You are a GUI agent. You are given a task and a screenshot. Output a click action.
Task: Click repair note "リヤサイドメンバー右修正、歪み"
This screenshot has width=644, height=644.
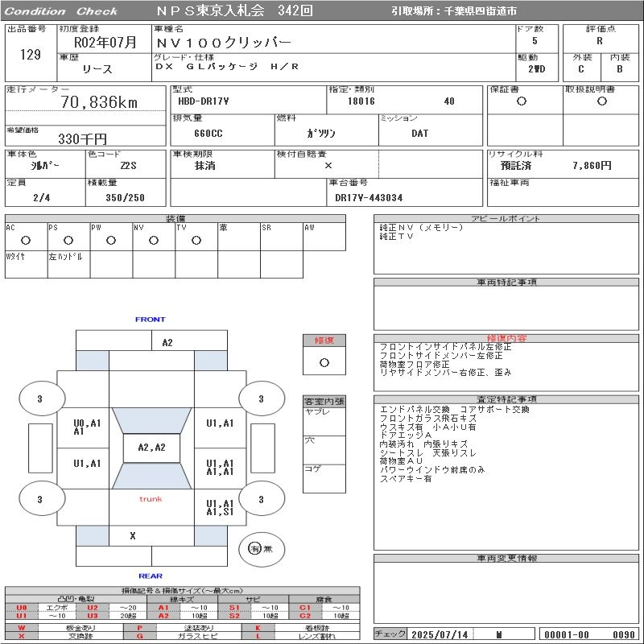point(445,373)
